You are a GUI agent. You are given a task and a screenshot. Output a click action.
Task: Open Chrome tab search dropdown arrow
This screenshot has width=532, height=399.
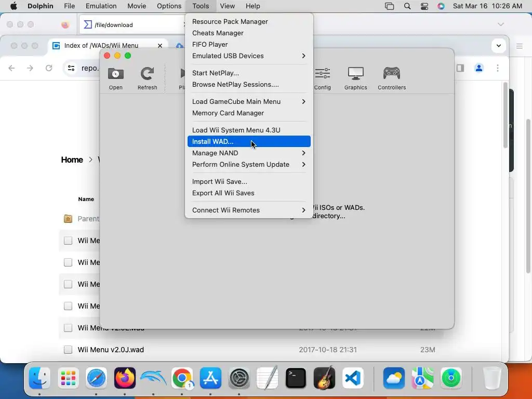(x=499, y=46)
